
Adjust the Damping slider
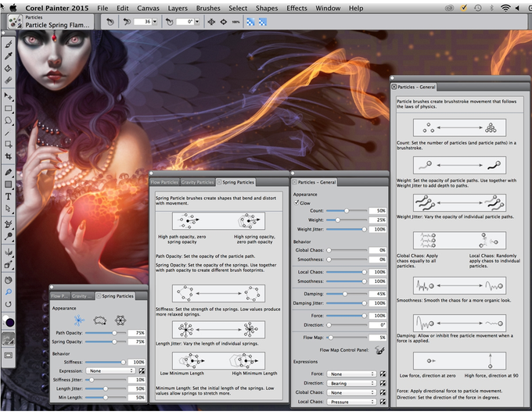click(346, 294)
